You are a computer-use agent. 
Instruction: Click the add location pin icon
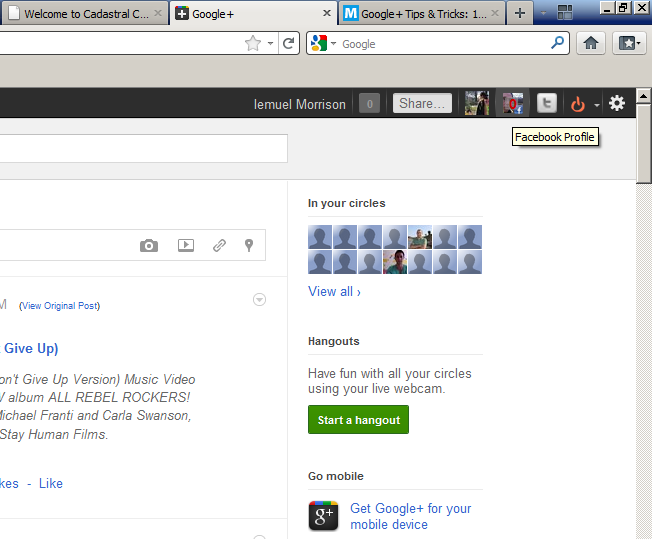(249, 245)
